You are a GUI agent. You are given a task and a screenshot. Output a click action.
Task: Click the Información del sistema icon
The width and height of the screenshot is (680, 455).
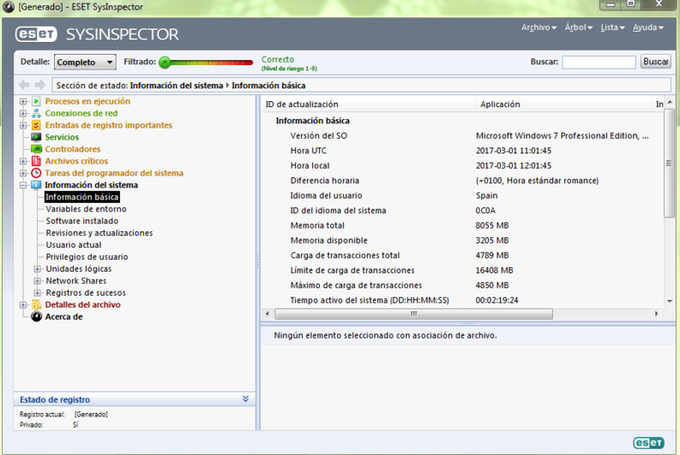tap(36, 185)
